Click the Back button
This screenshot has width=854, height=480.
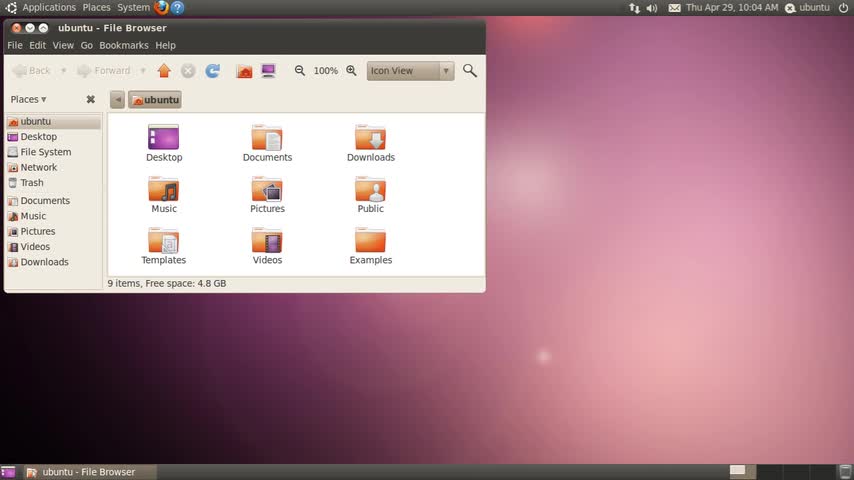tap(32, 70)
